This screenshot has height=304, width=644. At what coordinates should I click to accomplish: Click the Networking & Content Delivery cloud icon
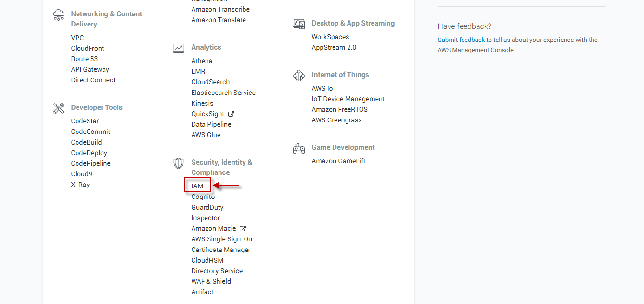(59, 15)
